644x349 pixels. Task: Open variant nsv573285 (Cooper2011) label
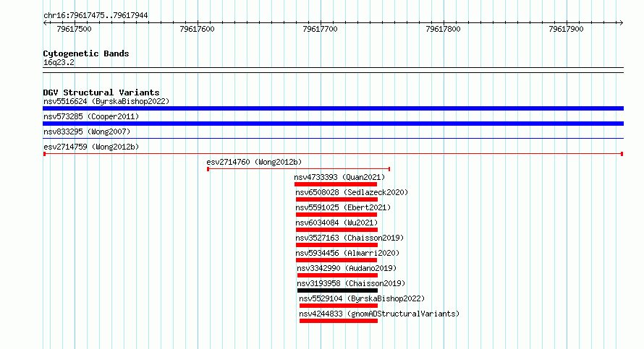91,116
